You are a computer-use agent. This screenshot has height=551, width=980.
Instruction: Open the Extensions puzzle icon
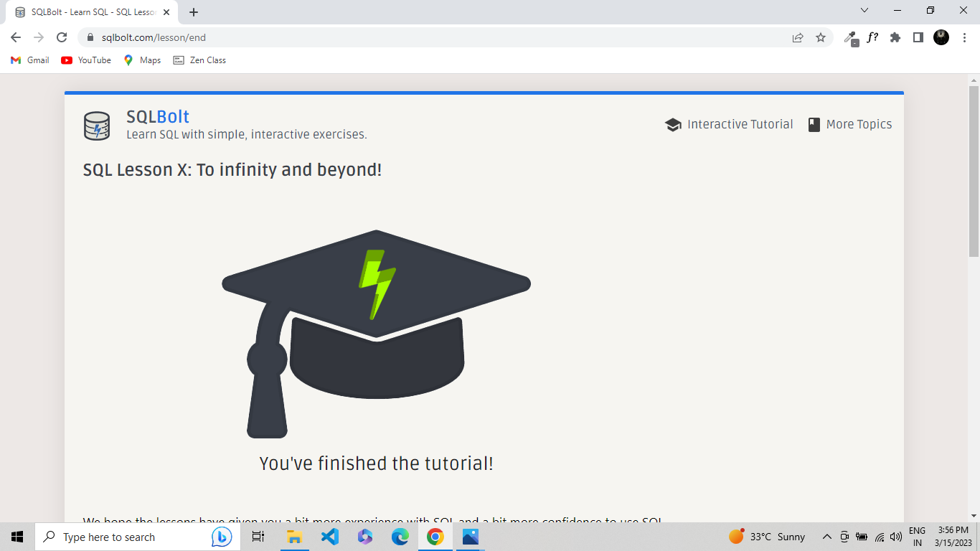pos(895,37)
